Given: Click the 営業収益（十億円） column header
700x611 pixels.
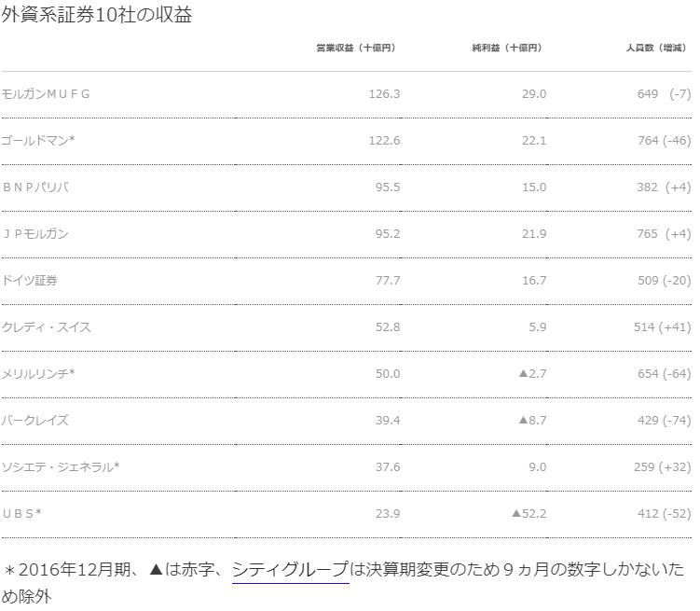Looking at the screenshot, I should point(356,48).
